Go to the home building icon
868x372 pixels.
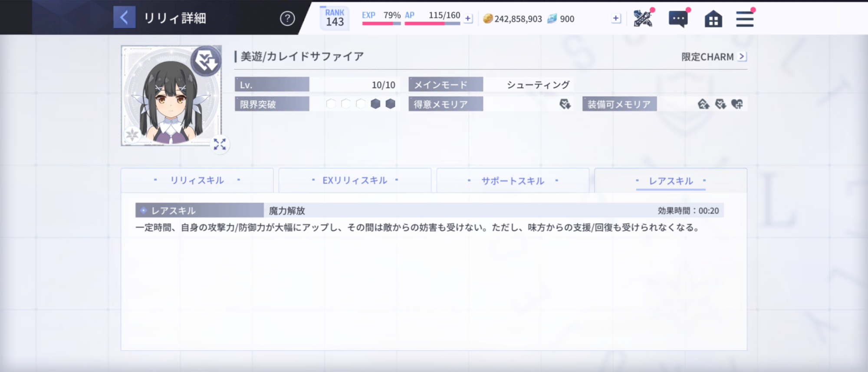coord(713,19)
